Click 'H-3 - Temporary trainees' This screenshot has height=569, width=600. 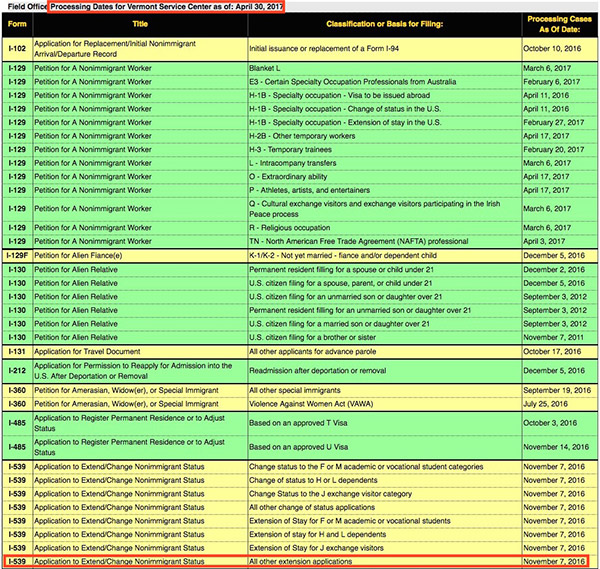(290, 150)
